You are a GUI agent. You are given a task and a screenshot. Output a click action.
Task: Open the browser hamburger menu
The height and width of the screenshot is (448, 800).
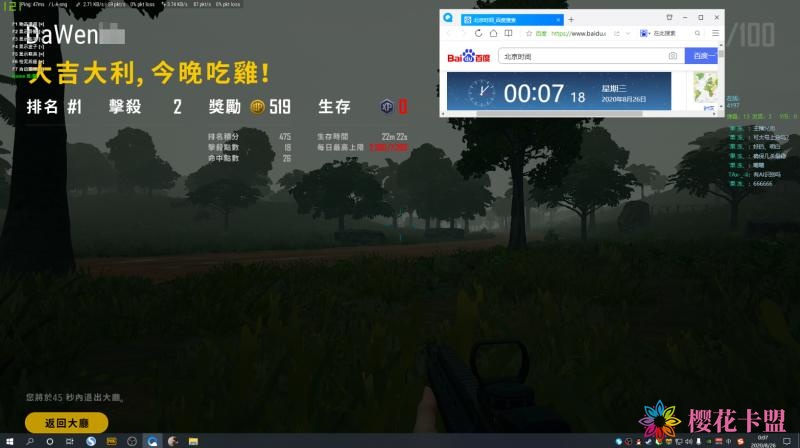tap(714, 33)
